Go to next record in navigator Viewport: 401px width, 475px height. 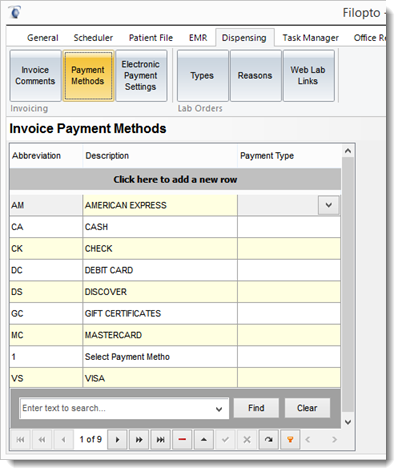click(117, 440)
